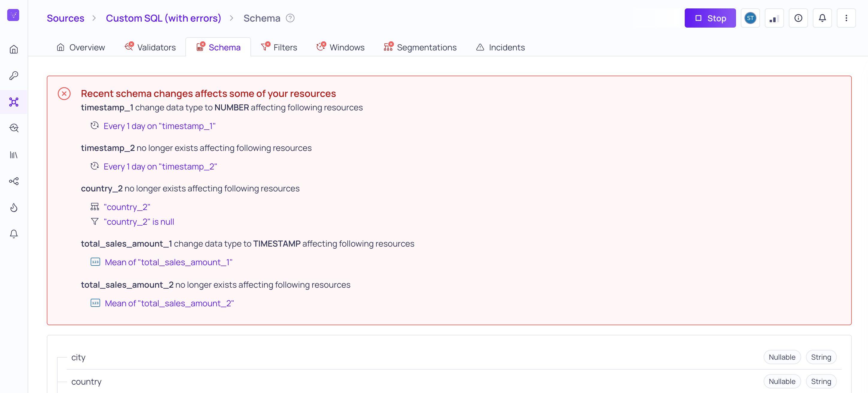
Task: Click the app logo in the sidebar
Action: [x=13, y=15]
